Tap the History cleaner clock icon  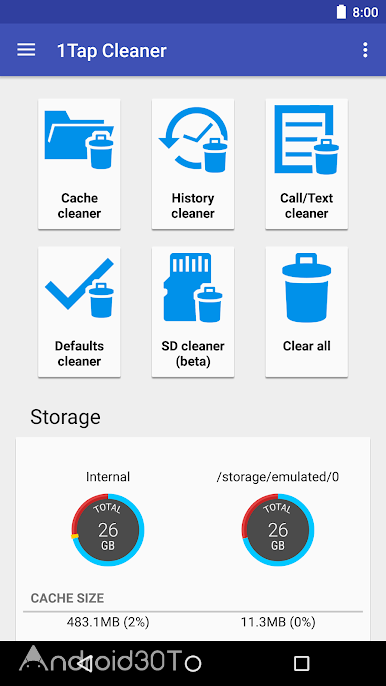(193, 140)
